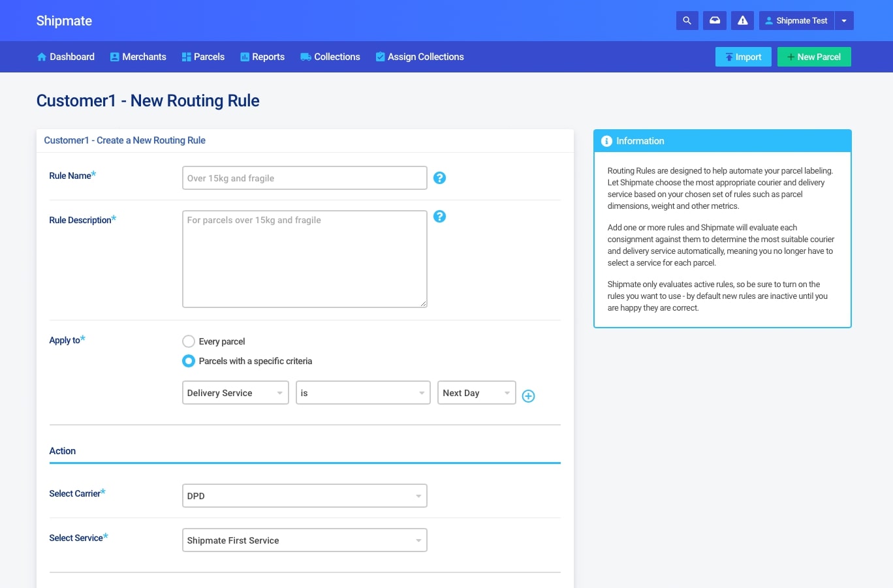Go to the Dashboard nav item
Viewport: 893px width, 588px height.
[66, 57]
